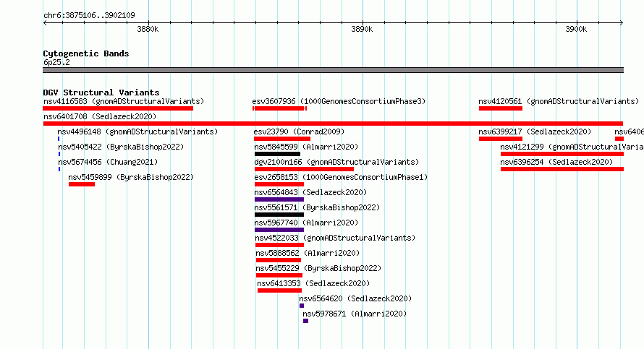Select the nsv4121299 red bar
Screen dimensions: 644x349
[x=562, y=154]
